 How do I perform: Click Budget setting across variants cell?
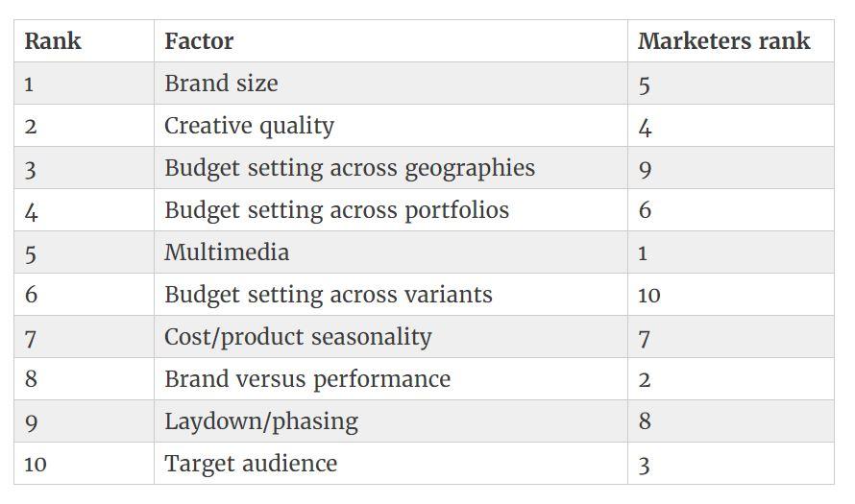(328, 295)
